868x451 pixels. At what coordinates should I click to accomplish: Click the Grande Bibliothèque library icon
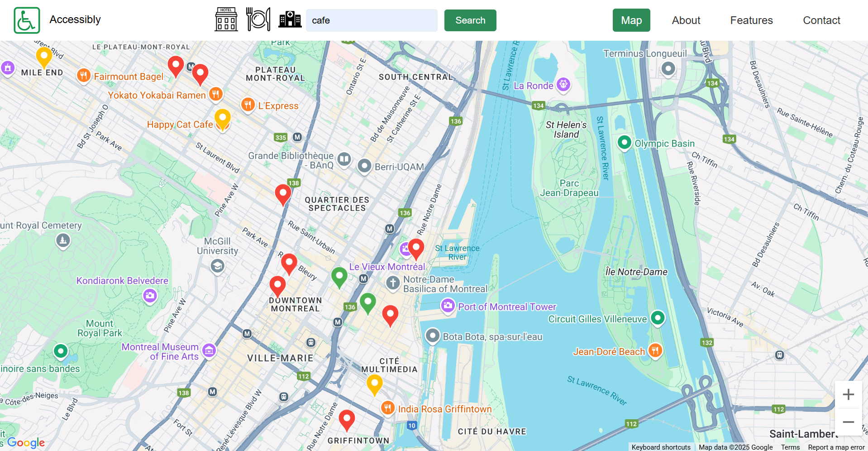point(344,159)
